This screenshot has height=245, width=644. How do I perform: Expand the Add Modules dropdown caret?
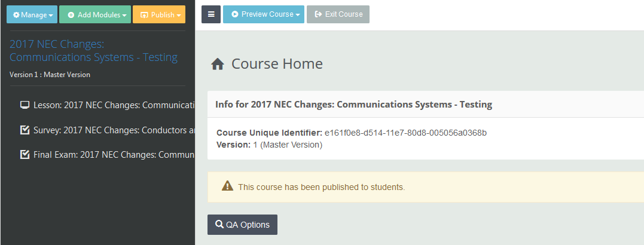pyautogui.click(x=124, y=16)
